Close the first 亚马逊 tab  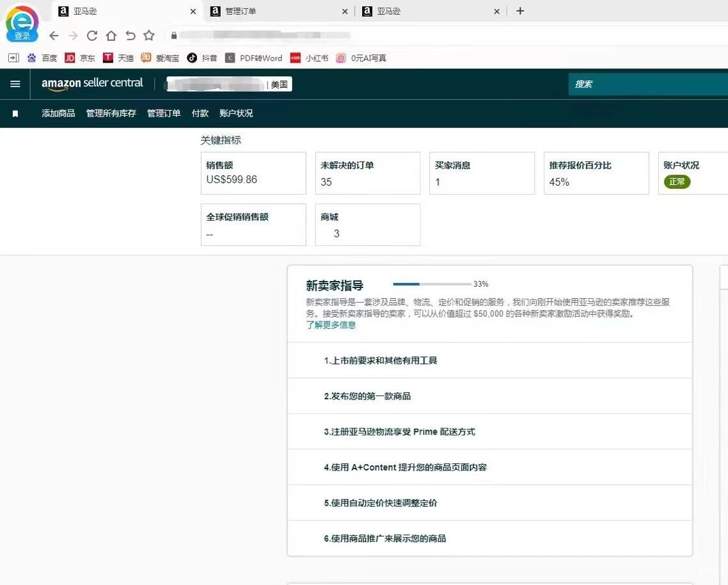(x=193, y=11)
